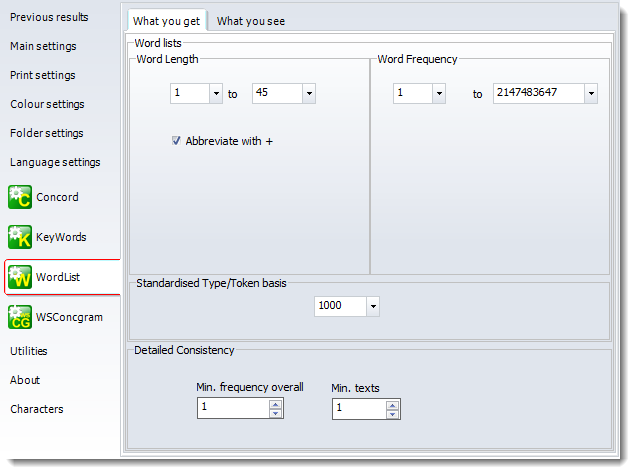Click the WordList green W icon
Screen dimensions: 635x474
pyautogui.click(x=20, y=277)
